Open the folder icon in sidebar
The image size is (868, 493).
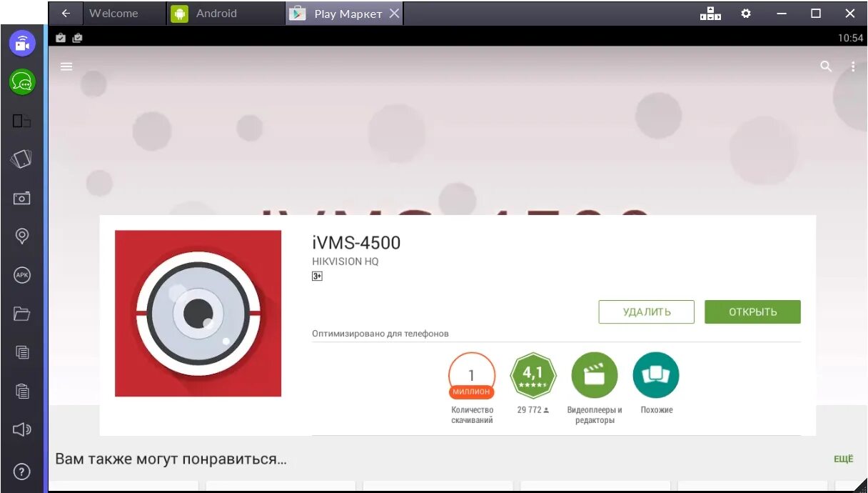tap(22, 314)
